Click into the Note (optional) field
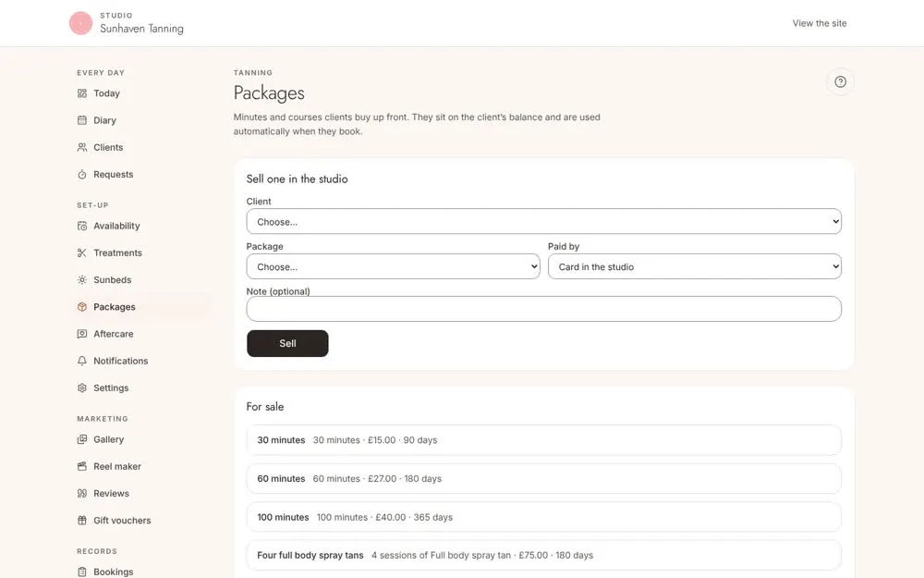This screenshot has height=578, width=924. point(543,309)
